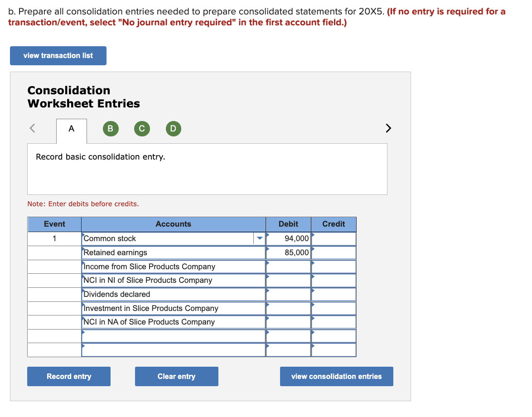Open the Common stock account dropdown
This screenshot has width=532, height=417.
tap(259, 238)
